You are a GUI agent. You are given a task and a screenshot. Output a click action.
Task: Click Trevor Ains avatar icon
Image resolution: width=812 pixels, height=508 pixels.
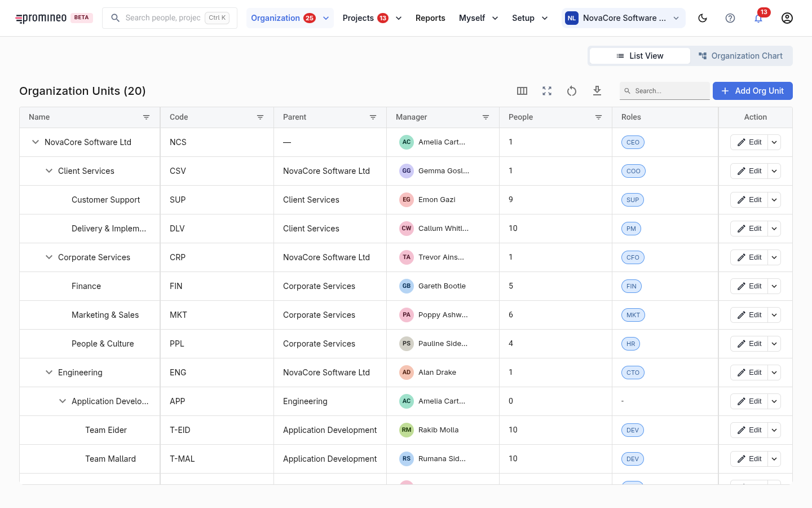tap(407, 257)
